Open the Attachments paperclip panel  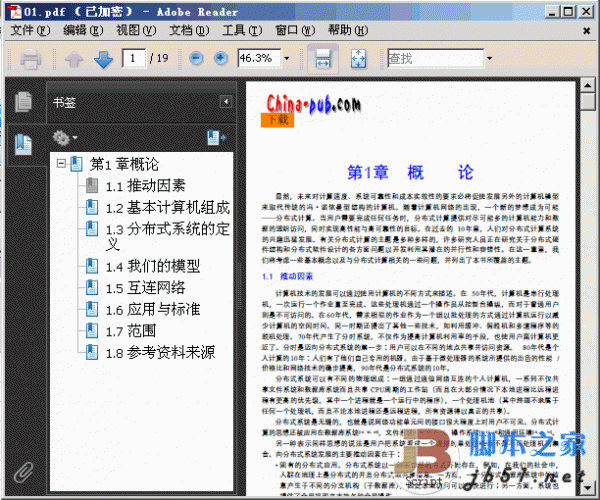(x=23, y=472)
